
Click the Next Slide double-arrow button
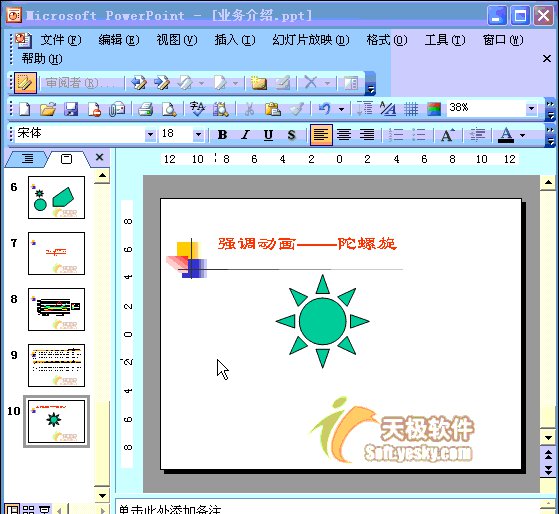pos(548,471)
